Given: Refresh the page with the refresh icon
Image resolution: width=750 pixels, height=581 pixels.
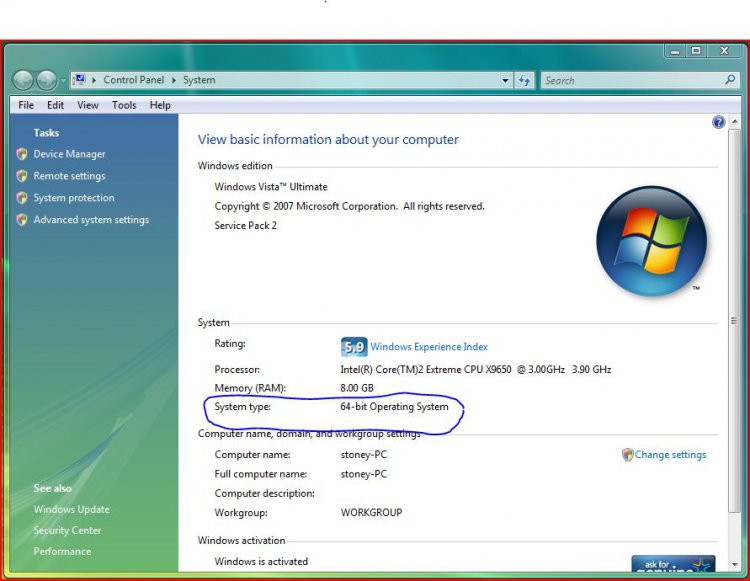Looking at the screenshot, I should [x=524, y=80].
